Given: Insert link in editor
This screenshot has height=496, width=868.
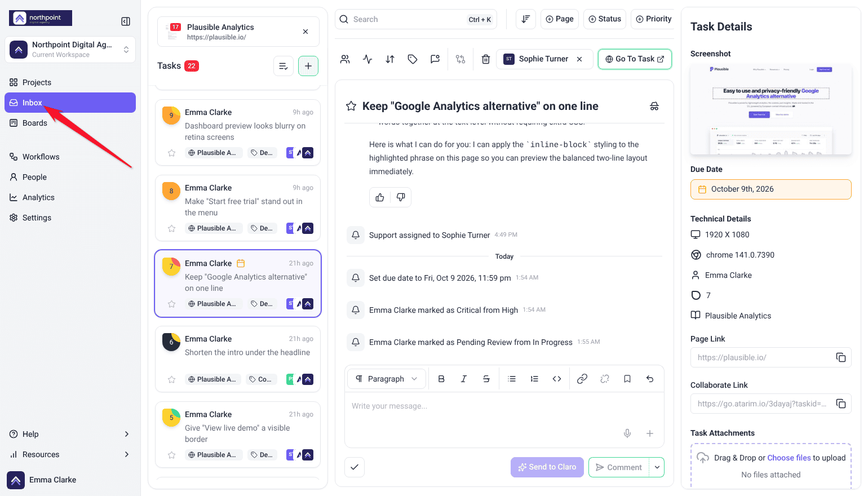Looking at the screenshot, I should [582, 379].
